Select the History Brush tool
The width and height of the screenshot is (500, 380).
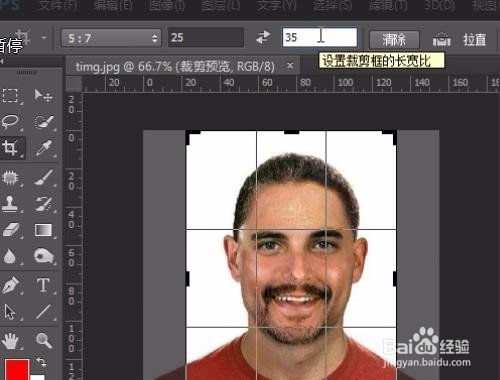pyautogui.click(x=44, y=203)
